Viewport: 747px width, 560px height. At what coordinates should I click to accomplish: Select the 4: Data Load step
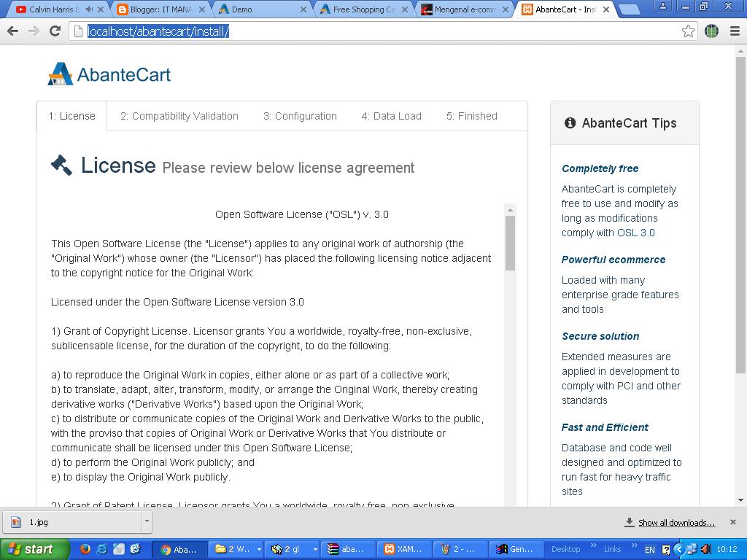tap(392, 116)
